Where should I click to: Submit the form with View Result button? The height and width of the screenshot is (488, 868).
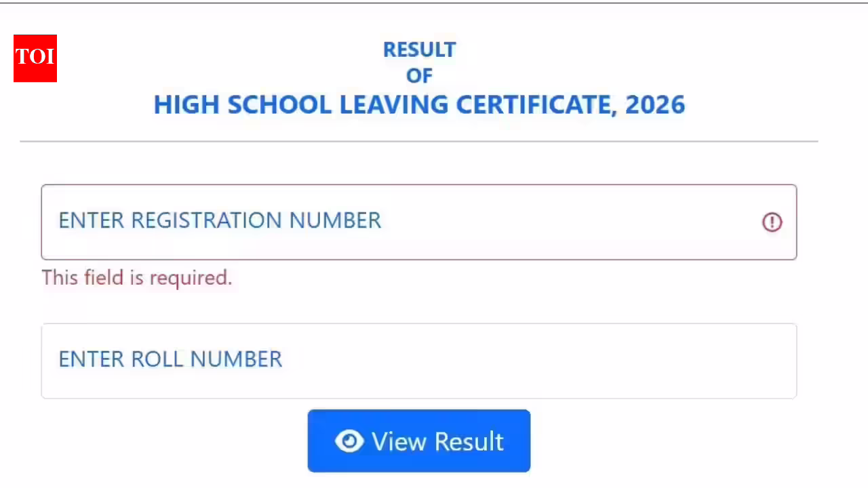click(419, 441)
